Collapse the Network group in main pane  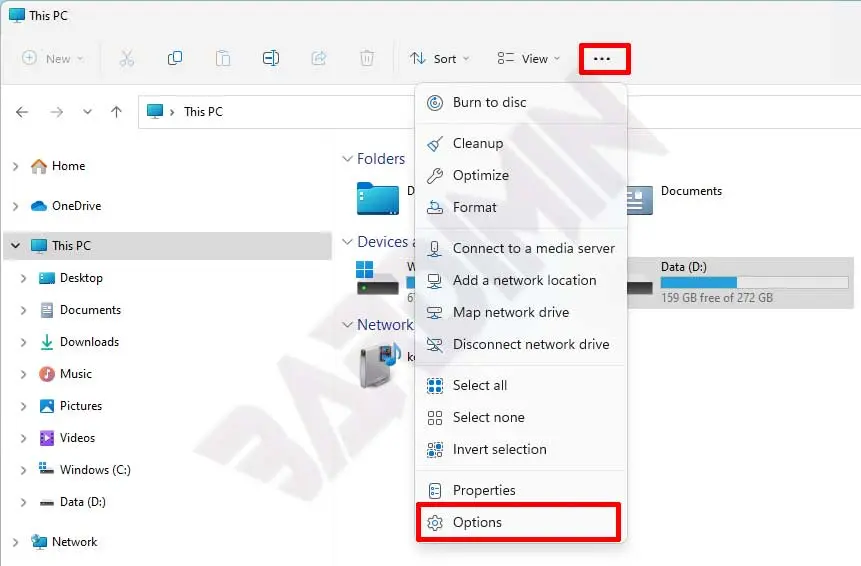coord(347,324)
